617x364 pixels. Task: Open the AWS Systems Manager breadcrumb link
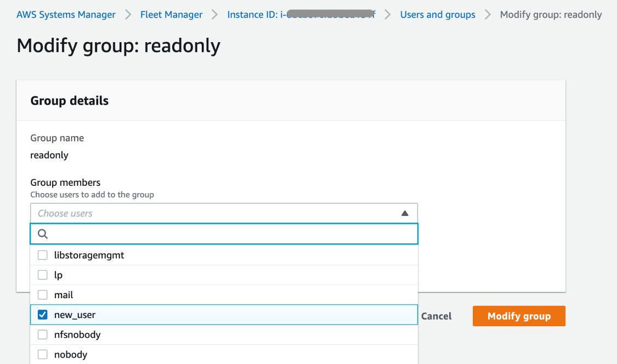(66, 14)
